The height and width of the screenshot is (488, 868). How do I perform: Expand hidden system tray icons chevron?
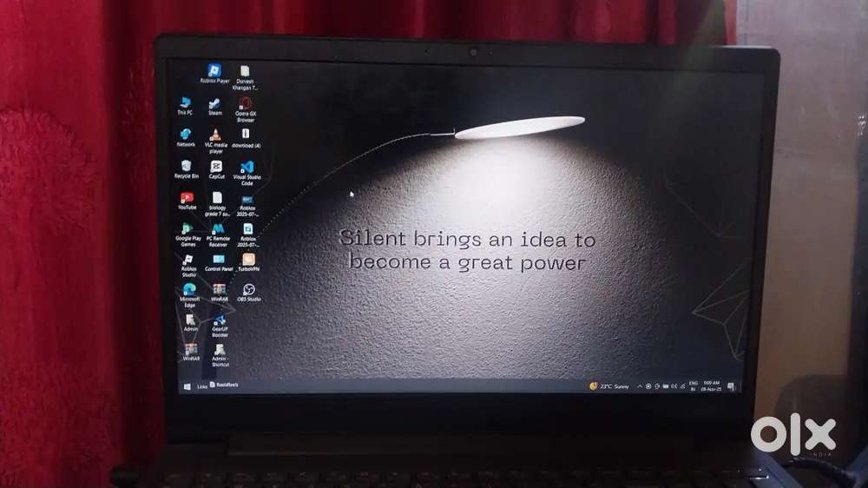click(x=640, y=386)
